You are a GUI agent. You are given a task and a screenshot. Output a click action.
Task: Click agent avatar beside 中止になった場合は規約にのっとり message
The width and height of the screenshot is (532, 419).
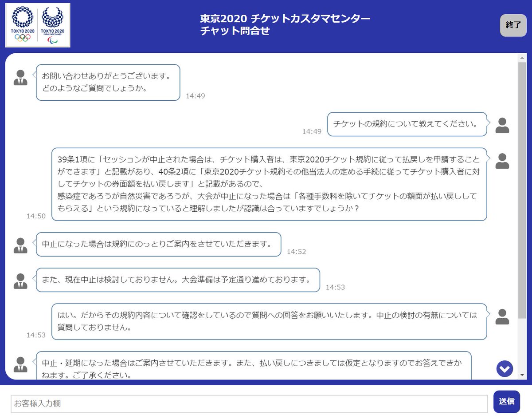pos(20,245)
